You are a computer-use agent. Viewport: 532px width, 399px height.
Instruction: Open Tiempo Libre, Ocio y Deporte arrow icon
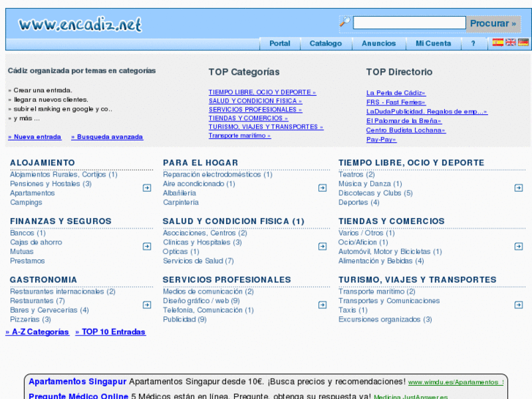[x=518, y=187]
